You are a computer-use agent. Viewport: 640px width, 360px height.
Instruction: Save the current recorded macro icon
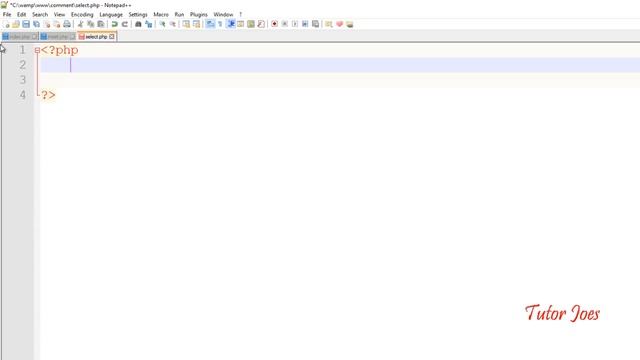coord(315,24)
